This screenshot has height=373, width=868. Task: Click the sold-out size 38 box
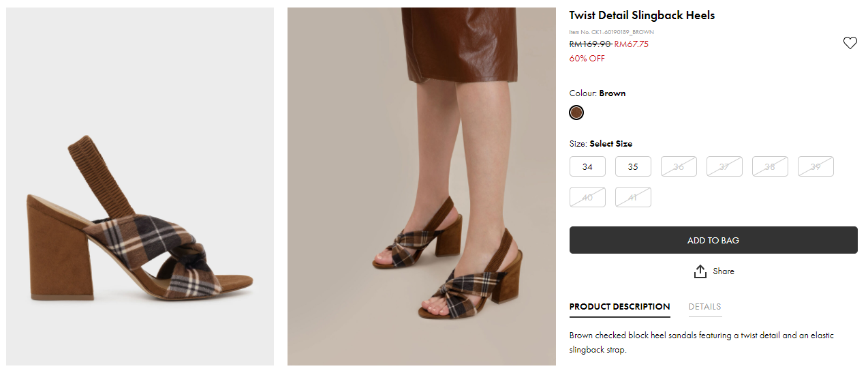coord(770,167)
